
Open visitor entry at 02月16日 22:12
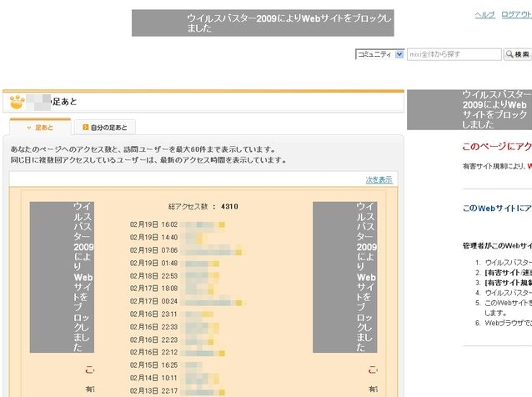pyautogui.click(x=203, y=352)
